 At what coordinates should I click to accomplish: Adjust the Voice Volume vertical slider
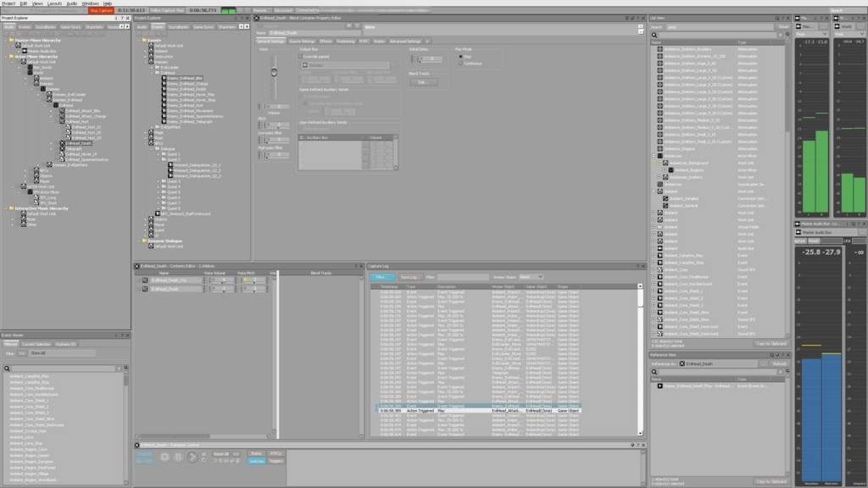click(274, 73)
